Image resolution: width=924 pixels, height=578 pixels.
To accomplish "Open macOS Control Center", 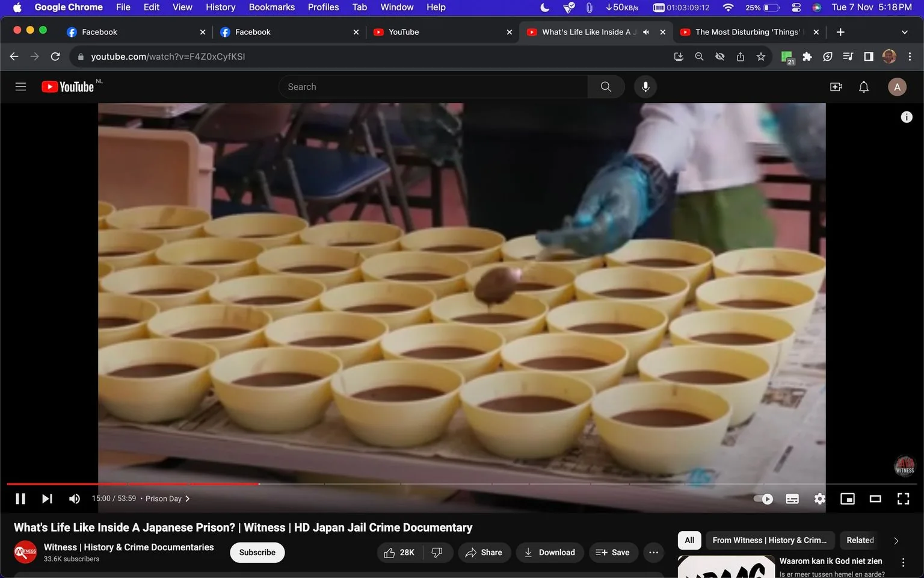I will coord(796,7).
